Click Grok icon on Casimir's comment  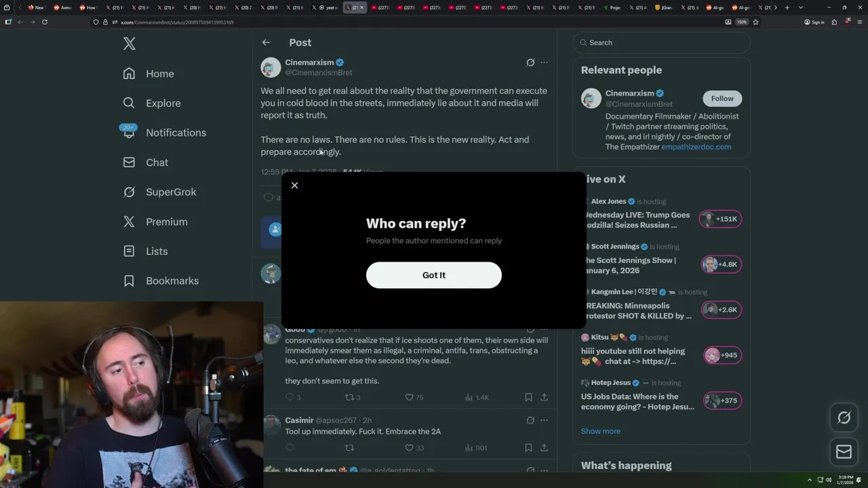[x=530, y=420]
